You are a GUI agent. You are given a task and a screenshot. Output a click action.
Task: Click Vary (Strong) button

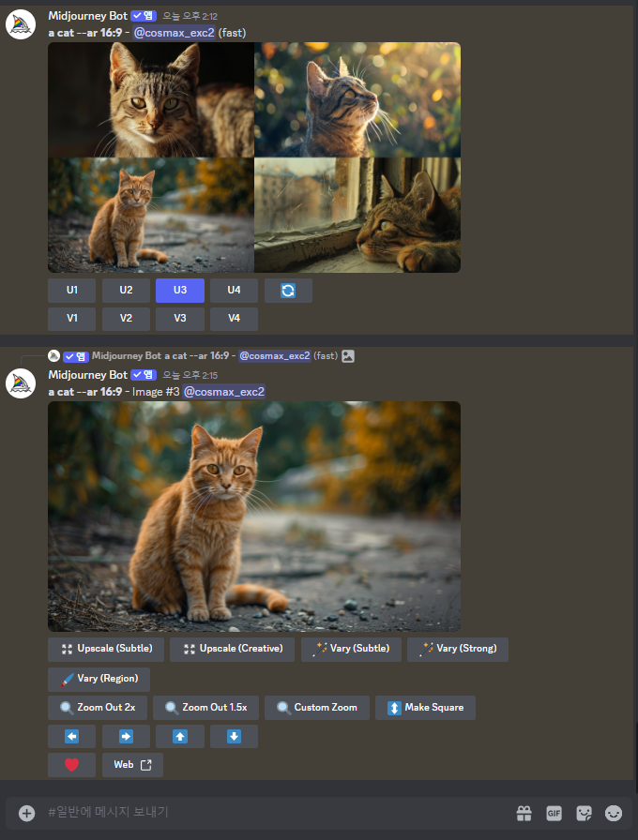458,650
